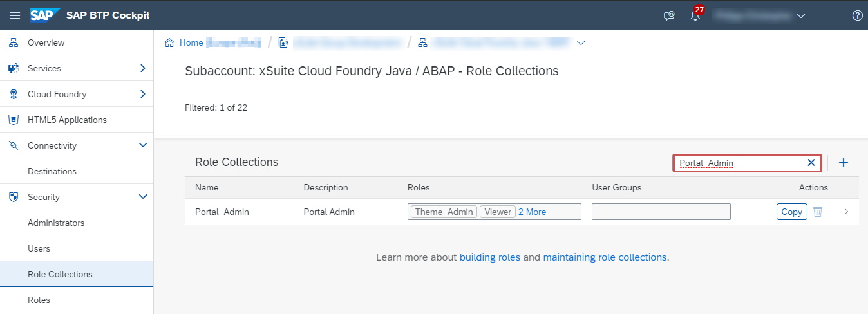Viewport: 868px width, 314px height.
Task: Click the Home icon in breadcrumb
Action: (x=170, y=43)
